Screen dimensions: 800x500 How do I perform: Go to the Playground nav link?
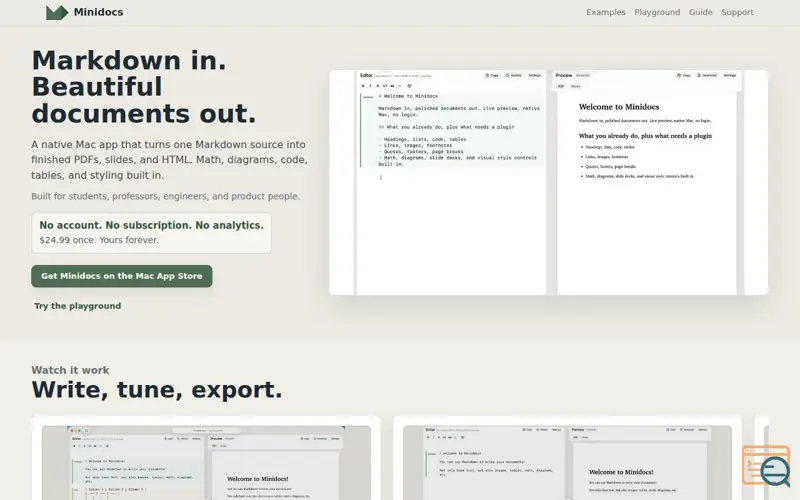[x=657, y=12]
